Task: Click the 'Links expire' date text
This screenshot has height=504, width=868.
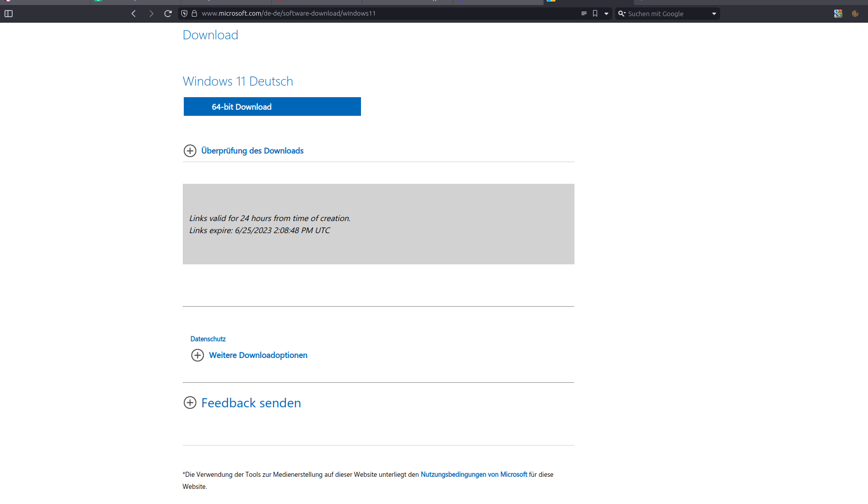Action: [260, 230]
